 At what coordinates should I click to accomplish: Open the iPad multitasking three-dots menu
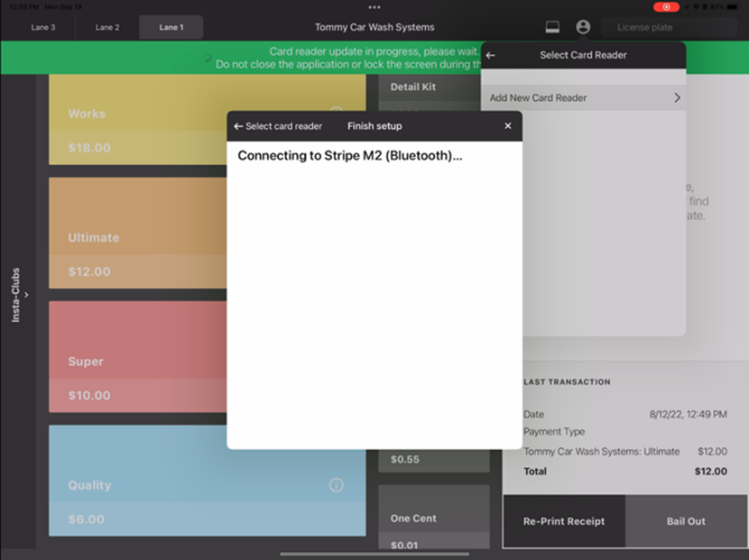click(x=374, y=7)
